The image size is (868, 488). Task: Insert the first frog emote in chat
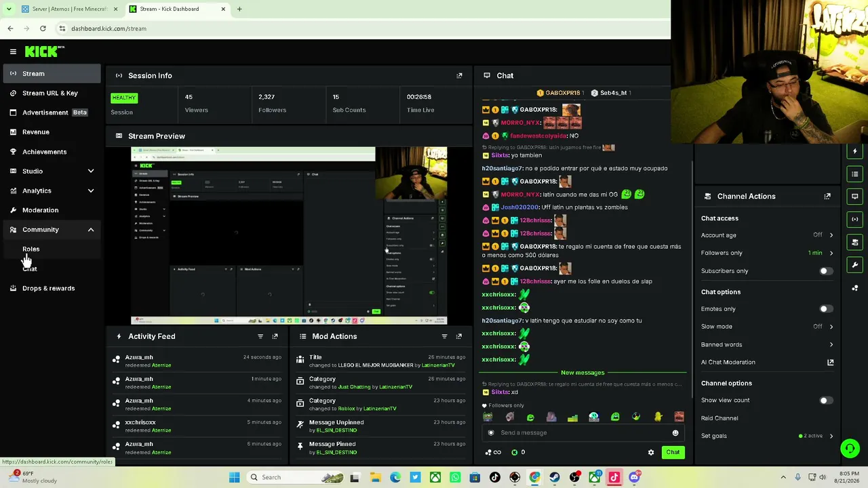click(x=488, y=417)
